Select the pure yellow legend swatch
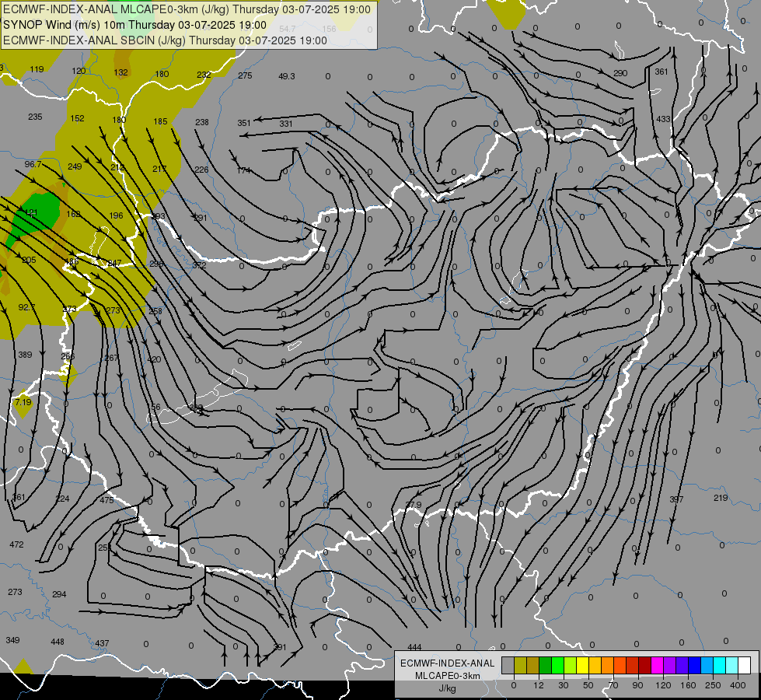The width and height of the screenshot is (761, 700). tap(583, 665)
